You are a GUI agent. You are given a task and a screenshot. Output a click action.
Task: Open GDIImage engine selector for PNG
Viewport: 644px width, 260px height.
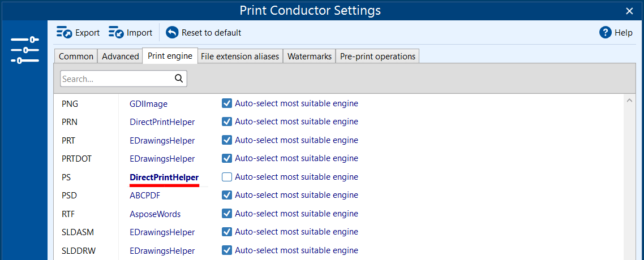point(148,104)
